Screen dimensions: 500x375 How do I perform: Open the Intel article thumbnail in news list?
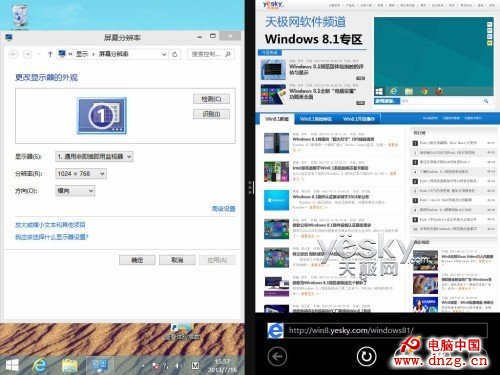277,171
